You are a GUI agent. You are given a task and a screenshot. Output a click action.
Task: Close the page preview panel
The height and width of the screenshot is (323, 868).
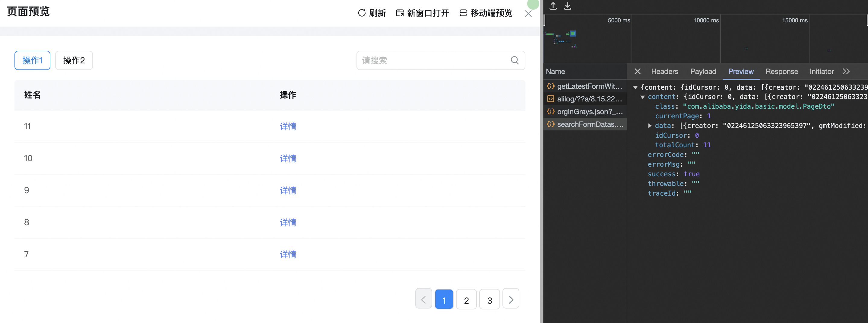528,14
